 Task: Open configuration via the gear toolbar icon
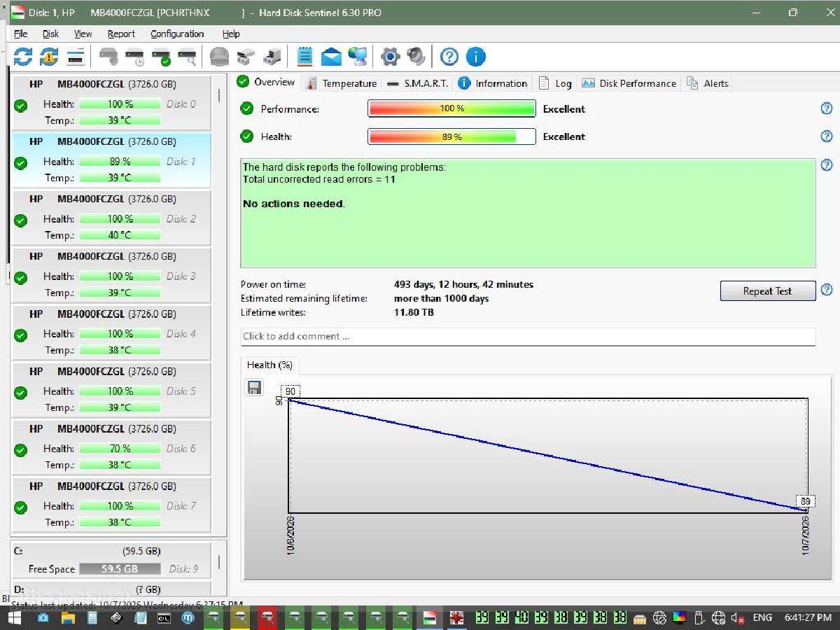point(390,57)
